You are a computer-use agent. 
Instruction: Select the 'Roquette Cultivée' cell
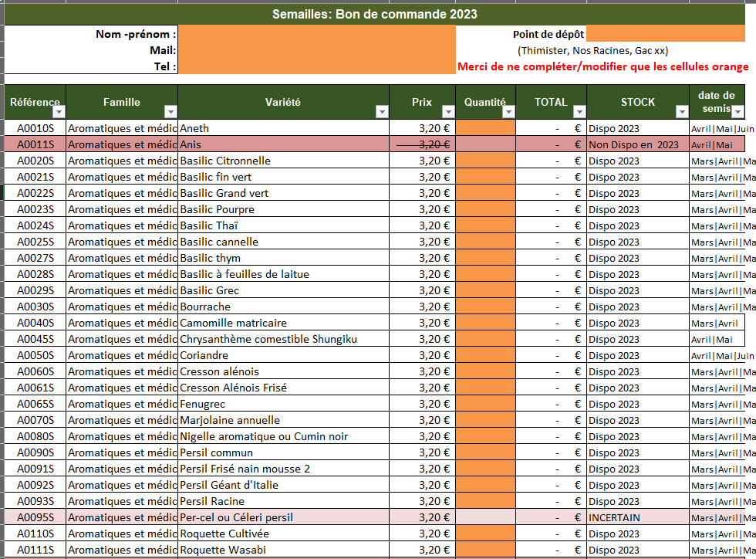284,534
